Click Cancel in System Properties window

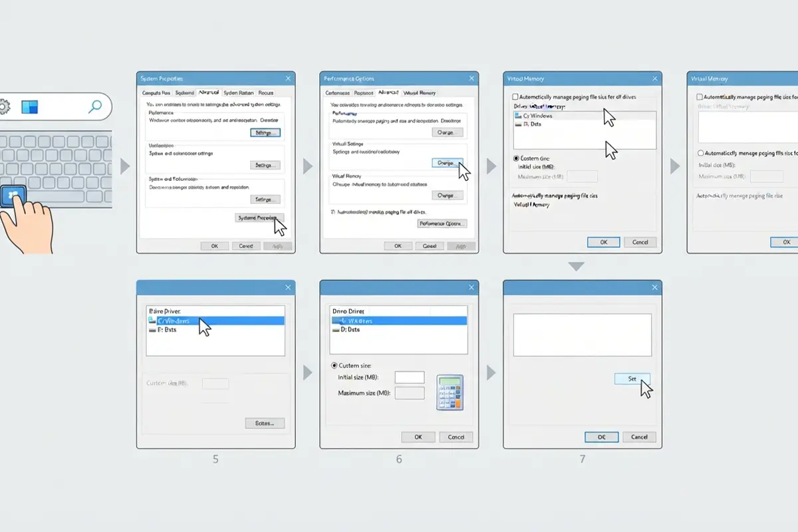[245, 245]
